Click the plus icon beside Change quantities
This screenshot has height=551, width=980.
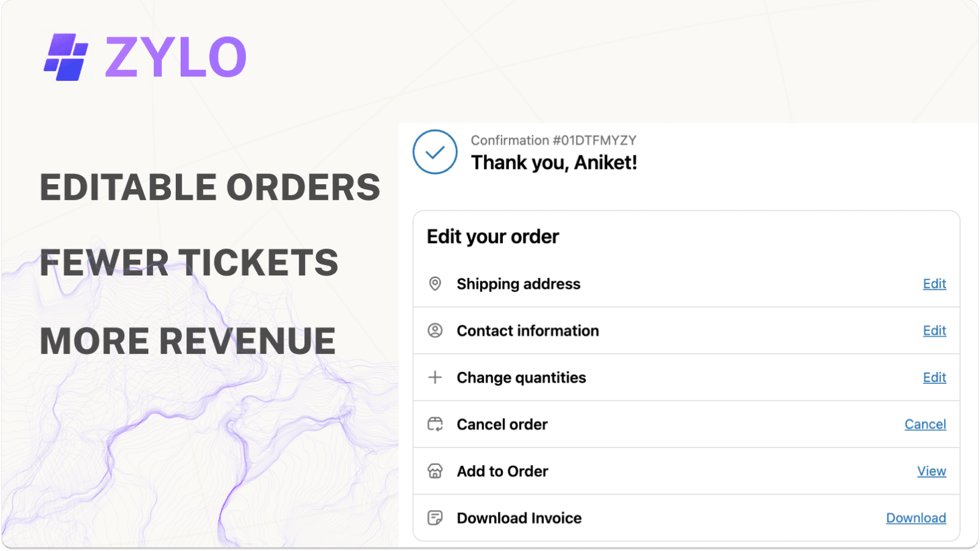(x=435, y=377)
